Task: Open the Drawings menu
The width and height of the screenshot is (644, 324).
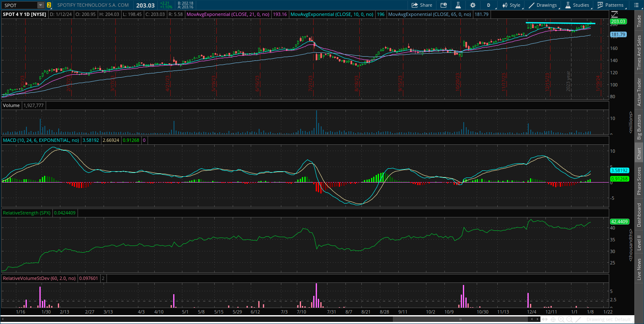Action: tap(543, 5)
